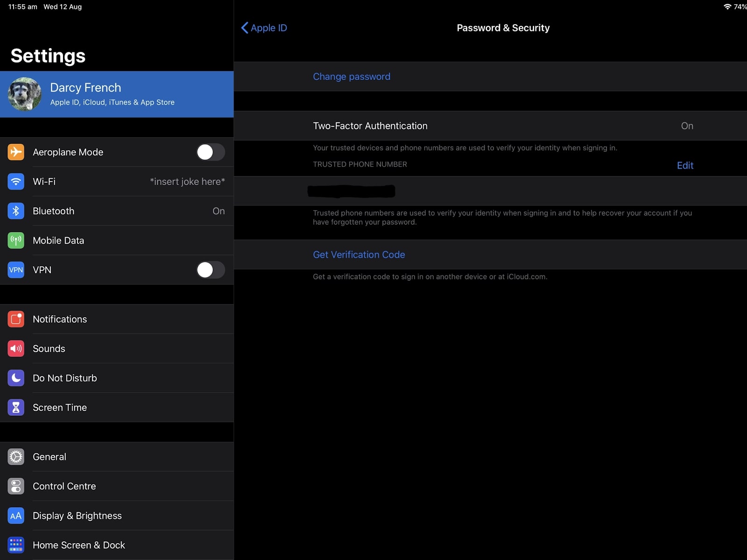Tap the Mobile Data antenna icon
Screen dimensions: 747x560
[x=16, y=240]
